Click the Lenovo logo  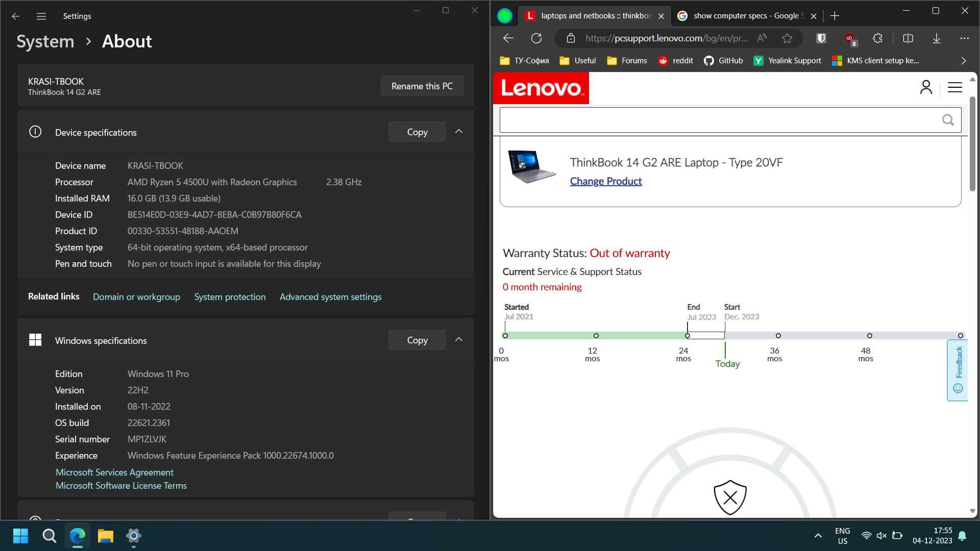click(x=541, y=88)
